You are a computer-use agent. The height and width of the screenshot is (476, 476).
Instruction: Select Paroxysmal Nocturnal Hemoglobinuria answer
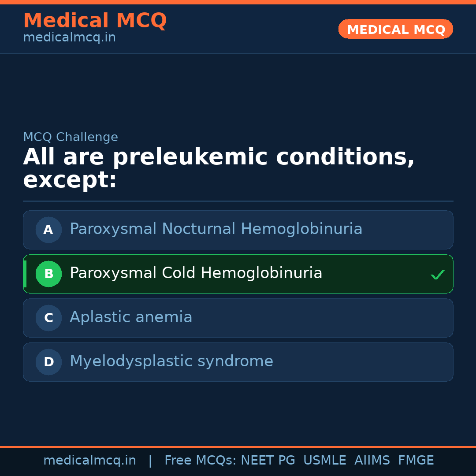click(x=216, y=229)
